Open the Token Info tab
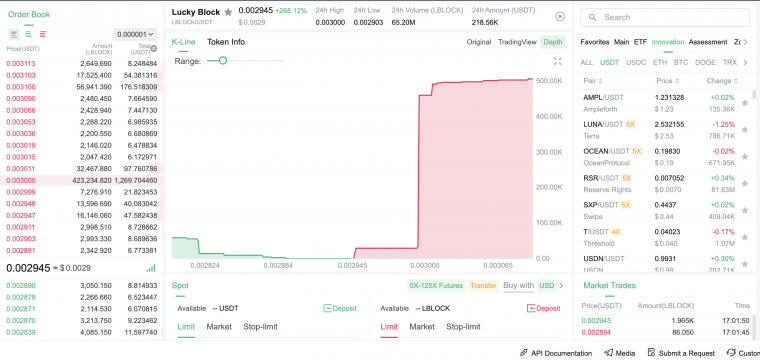The height and width of the screenshot is (361, 760). (x=226, y=42)
